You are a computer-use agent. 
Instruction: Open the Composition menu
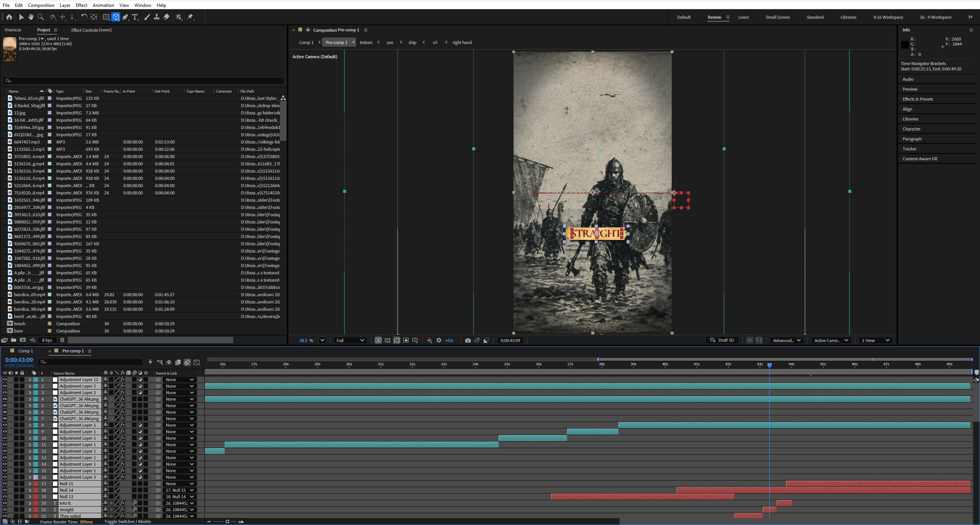click(x=41, y=5)
